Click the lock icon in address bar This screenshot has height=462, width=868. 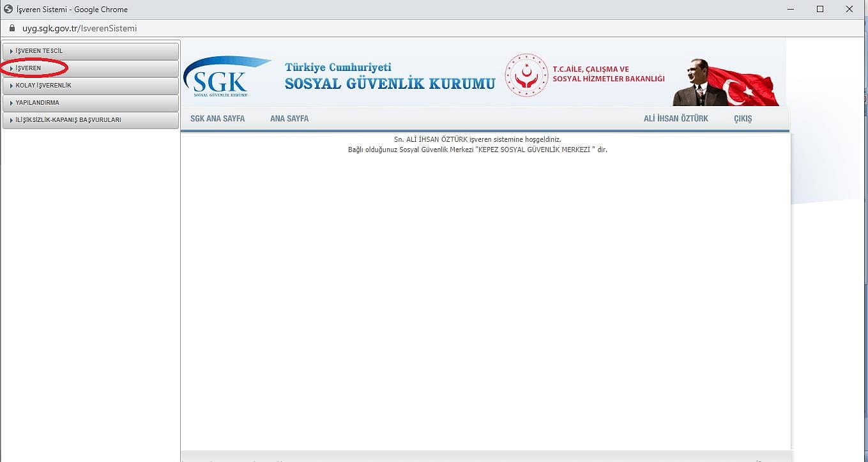pos(11,28)
